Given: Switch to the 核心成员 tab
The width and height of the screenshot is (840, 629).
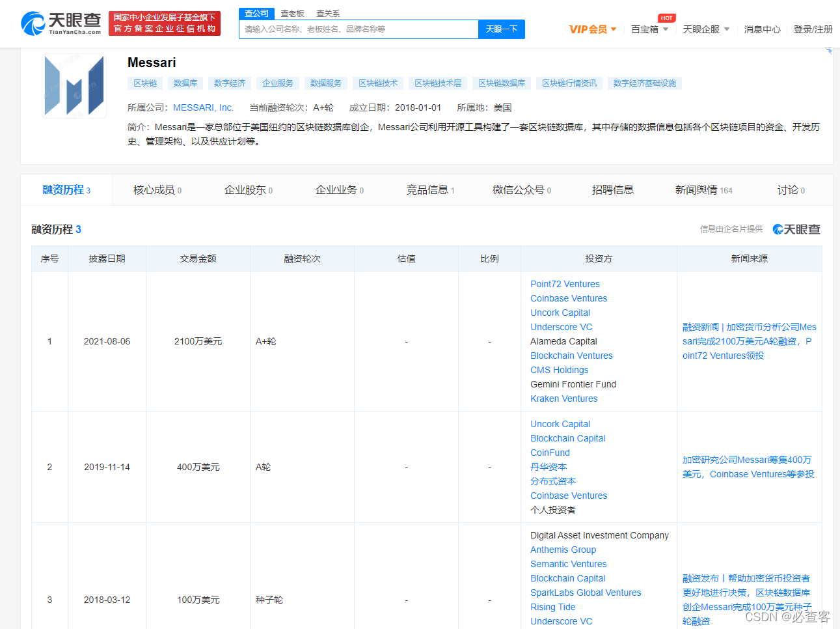Looking at the screenshot, I should point(157,190).
